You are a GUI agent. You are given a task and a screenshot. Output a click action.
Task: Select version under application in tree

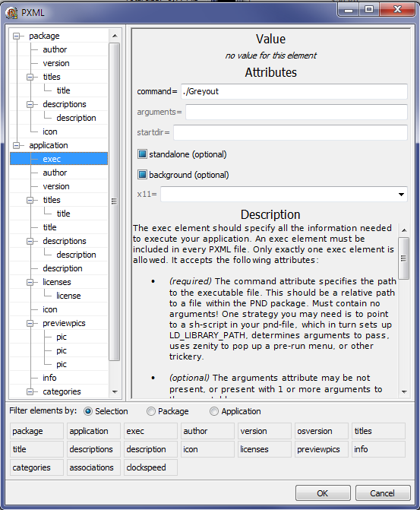click(x=56, y=186)
